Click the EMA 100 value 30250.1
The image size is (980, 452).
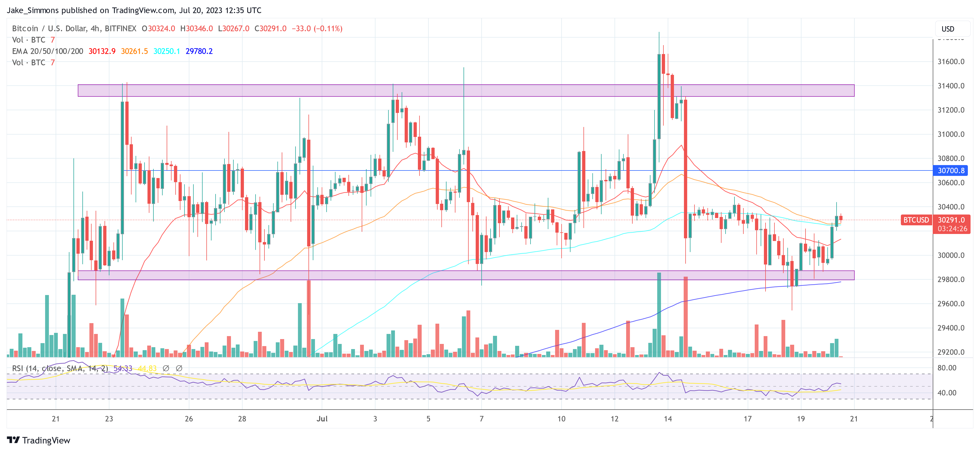click(167, 51)
